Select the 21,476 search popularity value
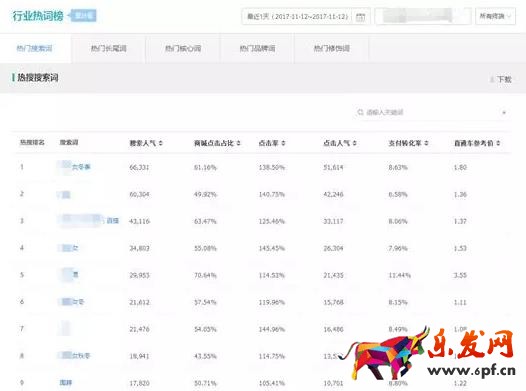The width and height of the screenshot is (526, 391). (139, 329)
